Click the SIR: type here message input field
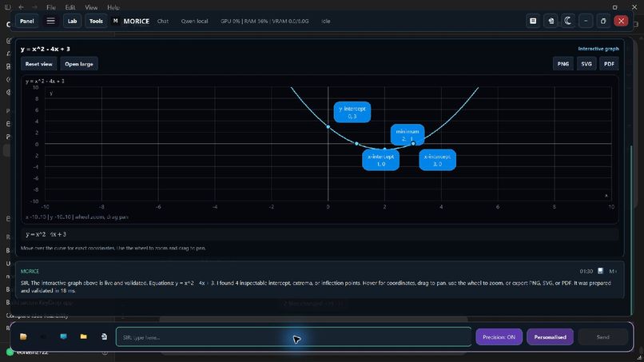Viewport: 644px width, 362px height. click(294, 337)
